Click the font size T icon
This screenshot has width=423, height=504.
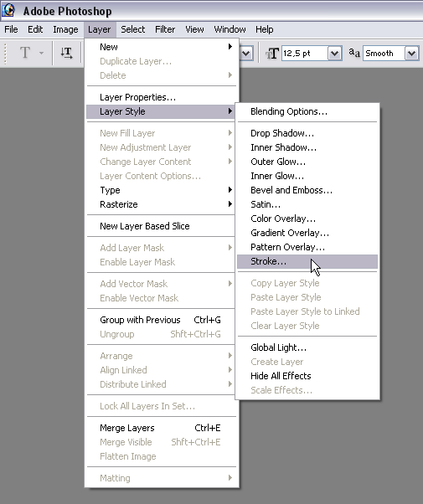272,54
